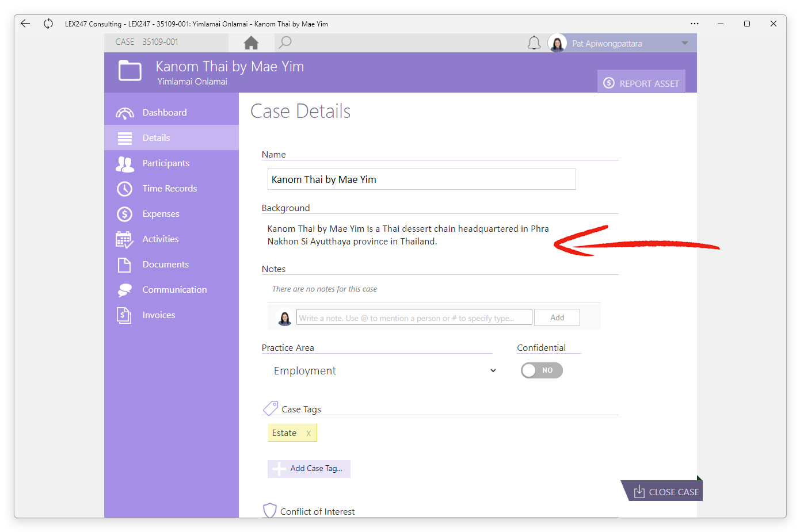Click the Kanom Thai by Mae Yim header title

230,66
